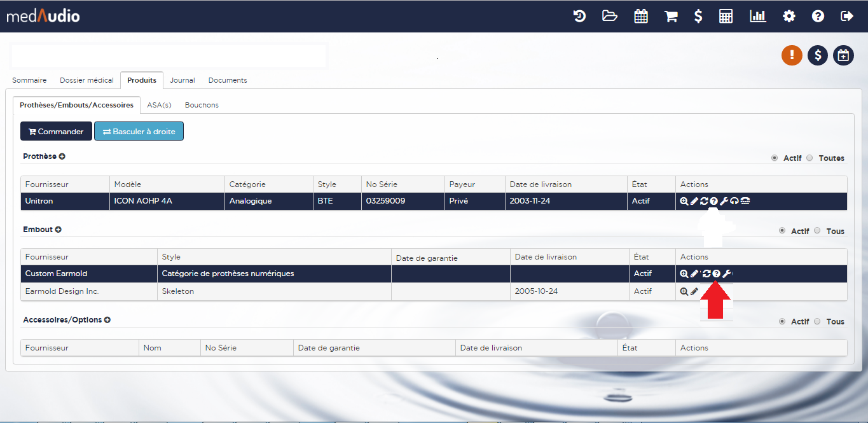The height and width of the screenshot is (423, 868).
Task: Open the calculator icon in the header
Action: click(726, 17)
